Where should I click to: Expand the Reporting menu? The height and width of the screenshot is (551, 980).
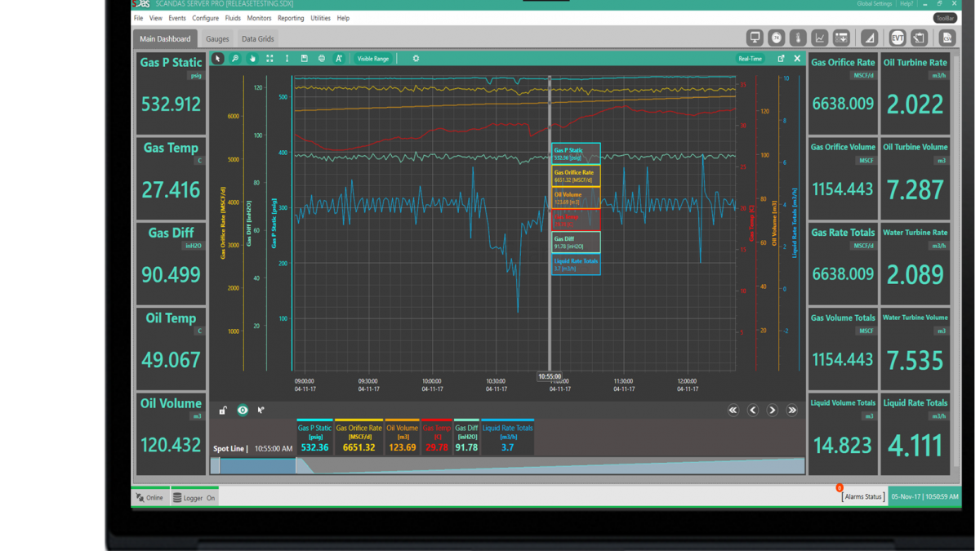[291, 18]
